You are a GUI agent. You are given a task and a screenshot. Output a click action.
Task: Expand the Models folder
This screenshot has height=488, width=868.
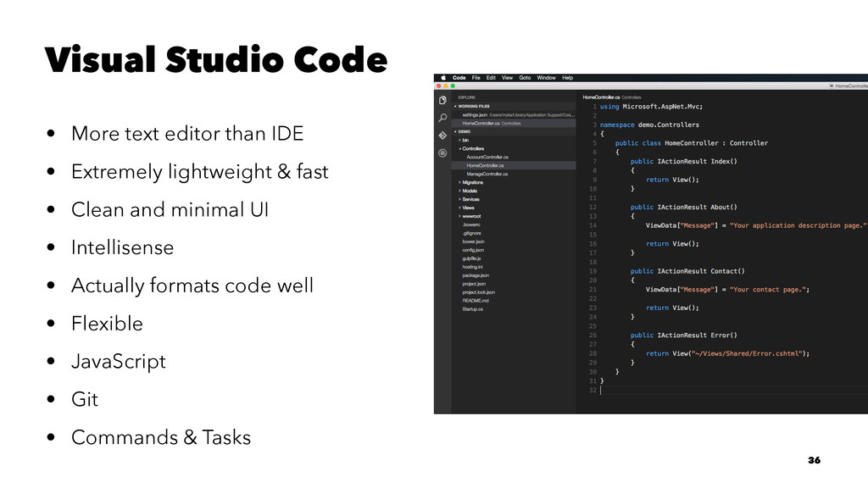(459, 191)
